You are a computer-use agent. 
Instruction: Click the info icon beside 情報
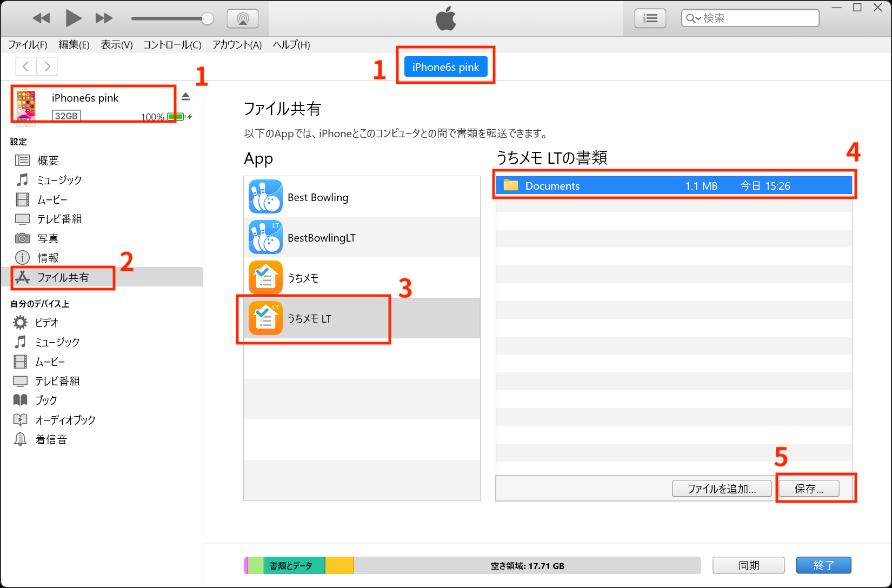coord(22,258)
